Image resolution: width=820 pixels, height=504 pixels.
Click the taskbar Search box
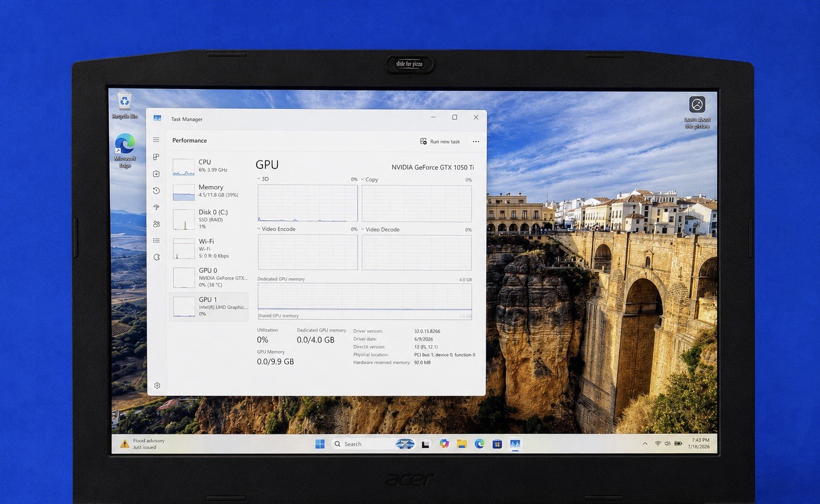373,444
